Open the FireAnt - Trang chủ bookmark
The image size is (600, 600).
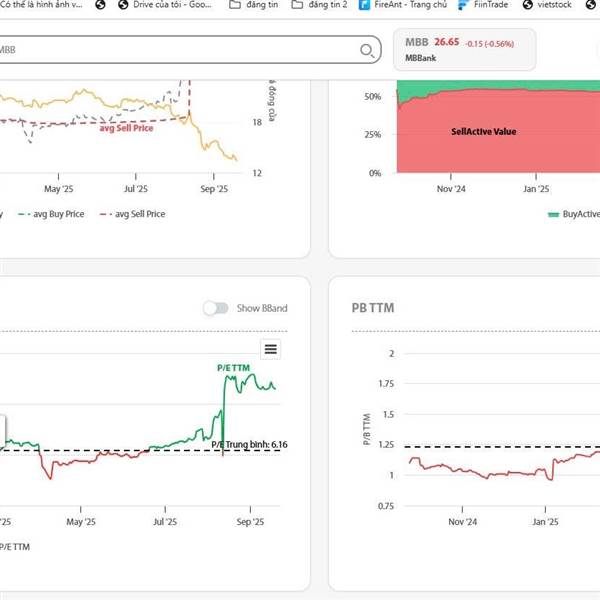click(x=403, y=5)
